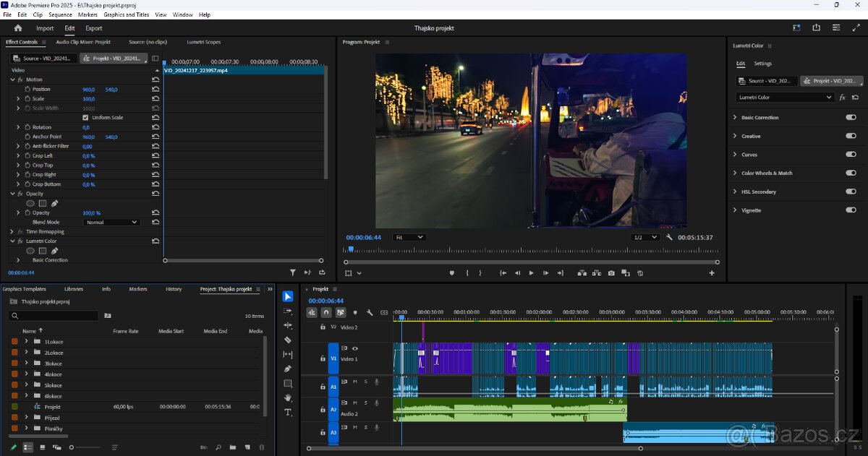Delete selected item with the Project panel trash

pos(261,447)
